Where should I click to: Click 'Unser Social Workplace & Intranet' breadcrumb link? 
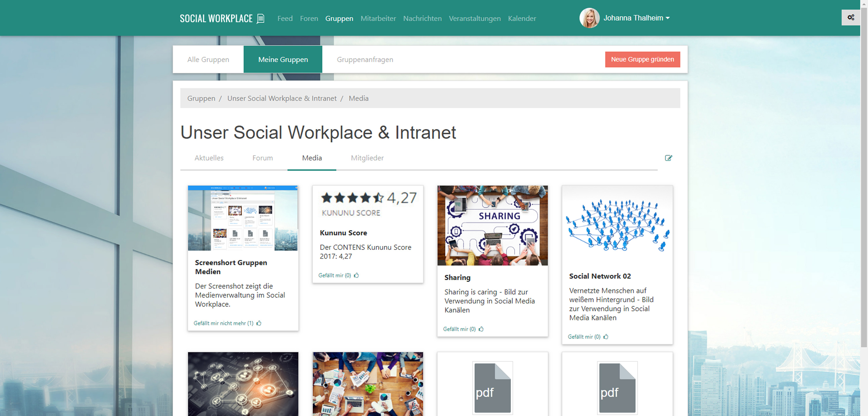(x=282, y=98)
